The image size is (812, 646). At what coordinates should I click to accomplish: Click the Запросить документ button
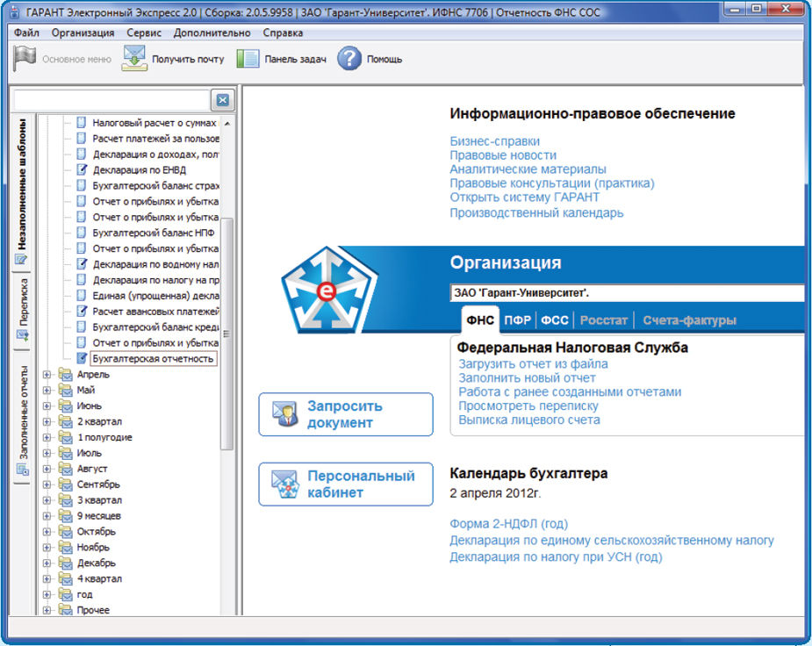pyautogui.click(x=346, y=414)
